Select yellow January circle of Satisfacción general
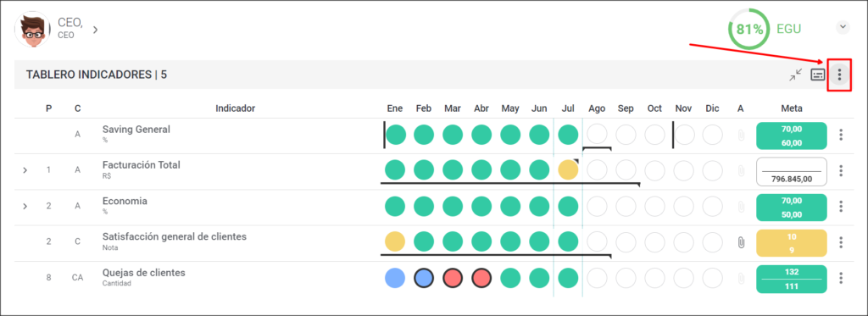 pos(395,241)
